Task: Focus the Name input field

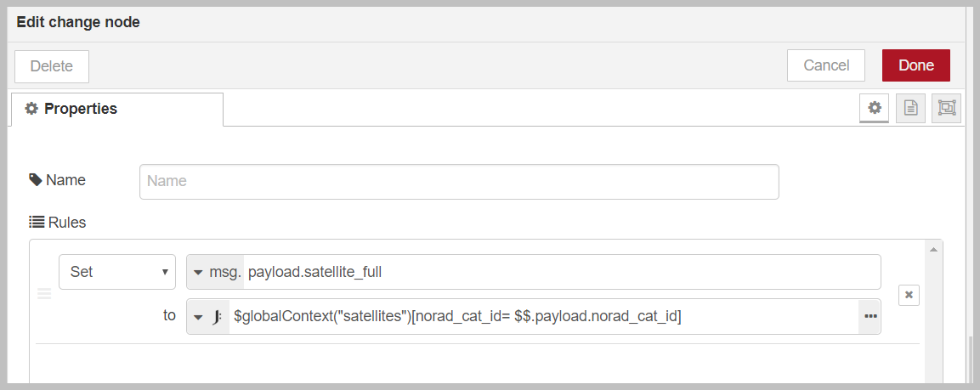Action: (x=459, y=182)
